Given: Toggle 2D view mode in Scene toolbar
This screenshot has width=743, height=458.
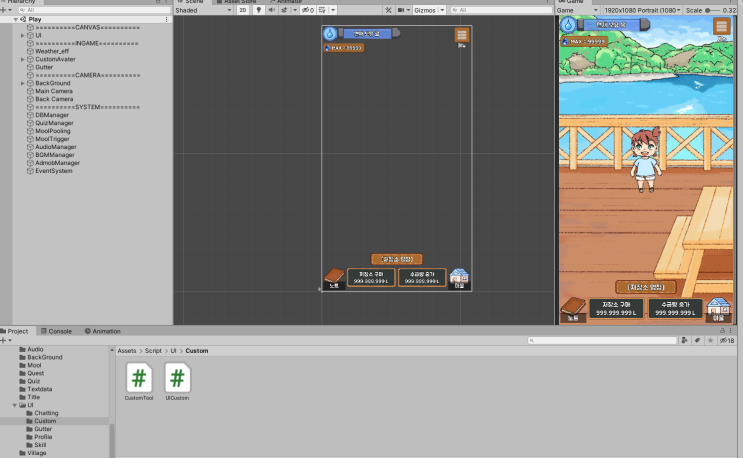Looking at the screenshot, I should (x=243, y=10).
